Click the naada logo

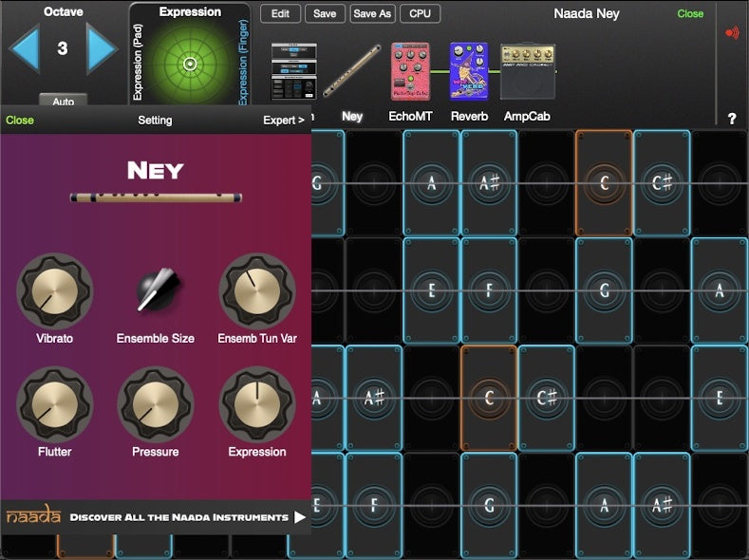pyautogui.click(x=33, y=516)
